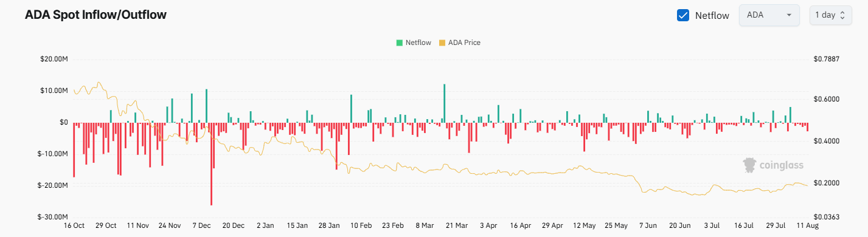The height and width of the screenshot is (237, 868).
Task: Click the 7 Jun date label
Action: [x=648, y=225]
